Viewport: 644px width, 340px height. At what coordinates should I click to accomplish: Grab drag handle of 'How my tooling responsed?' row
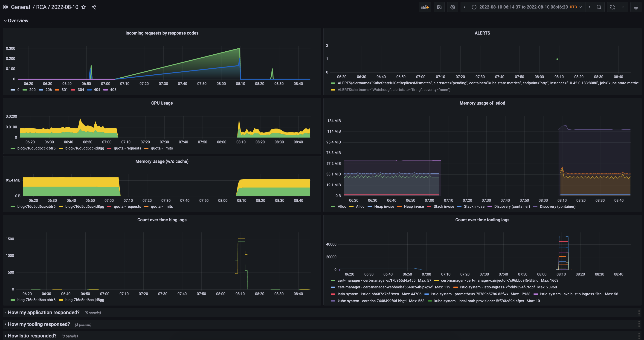coord(639,324)
